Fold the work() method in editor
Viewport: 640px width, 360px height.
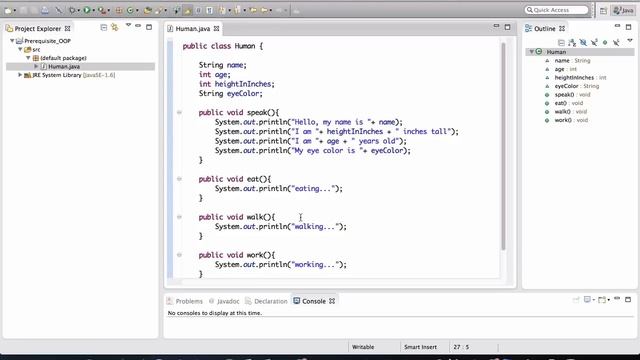click(x=179, y=255)
